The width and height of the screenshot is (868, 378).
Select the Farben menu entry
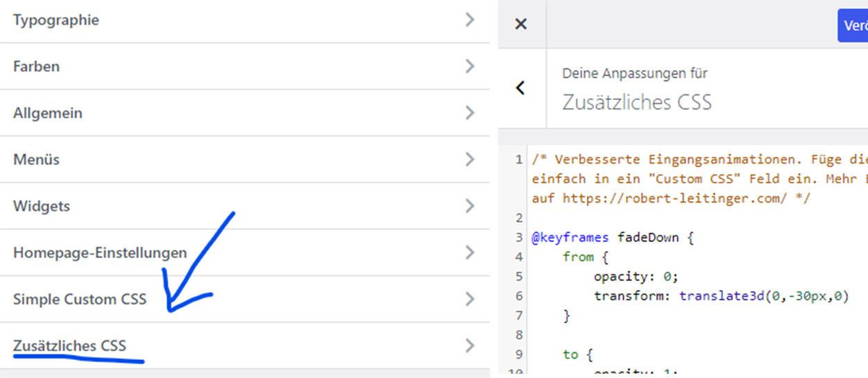pyautogui.click(x=36, y=67)
